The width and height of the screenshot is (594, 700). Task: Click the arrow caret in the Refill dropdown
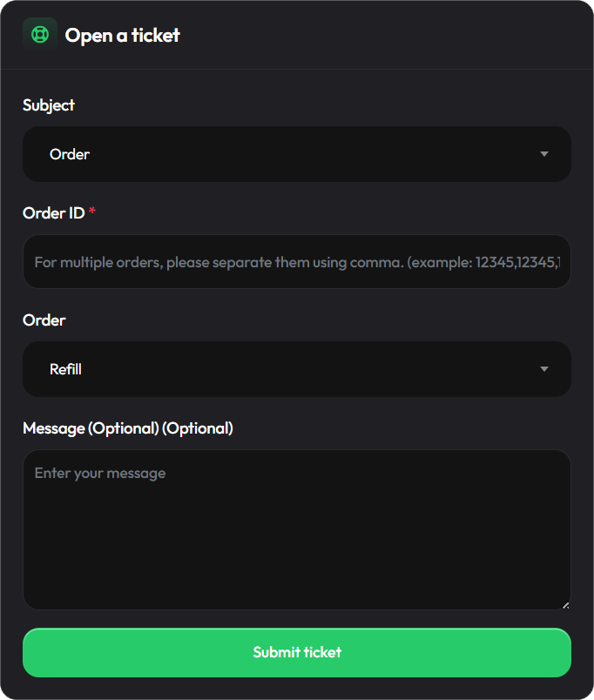point(544,369)
